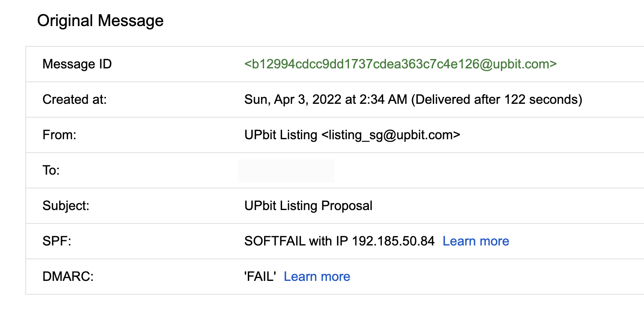
Task: Click the green Message ID value
Action: tap(400, 64)
